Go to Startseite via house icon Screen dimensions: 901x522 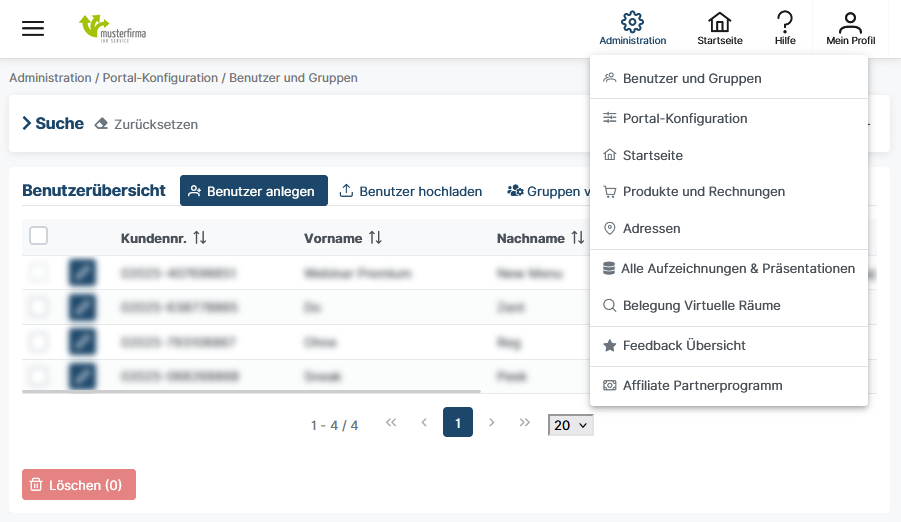coord(719,23)
